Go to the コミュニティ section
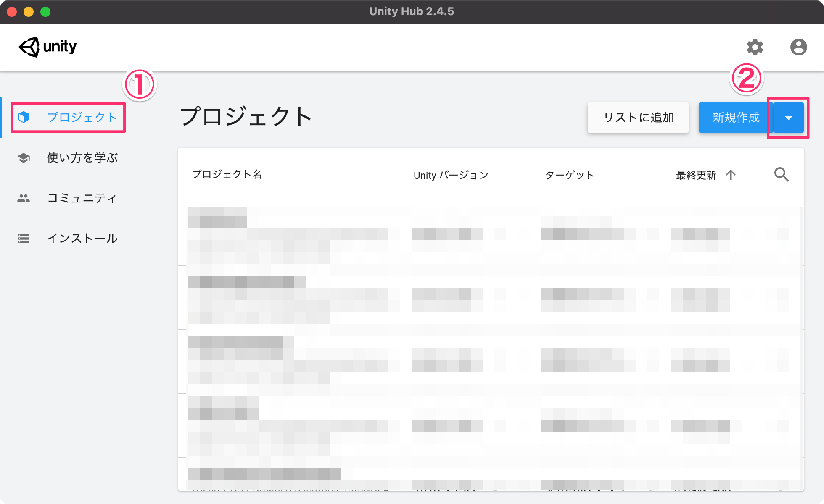Image resolution: width=824 pixels, height=504 pixels. pos(82,198)
